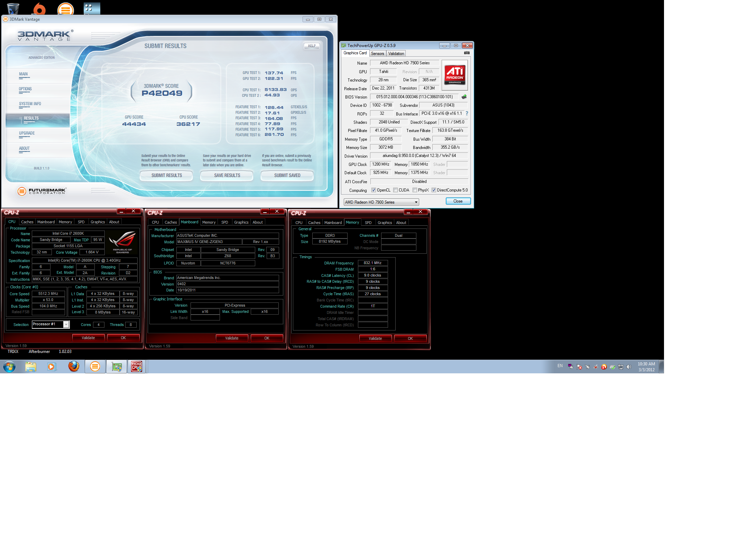Click the EN language indicator

[x=560, y=366]
